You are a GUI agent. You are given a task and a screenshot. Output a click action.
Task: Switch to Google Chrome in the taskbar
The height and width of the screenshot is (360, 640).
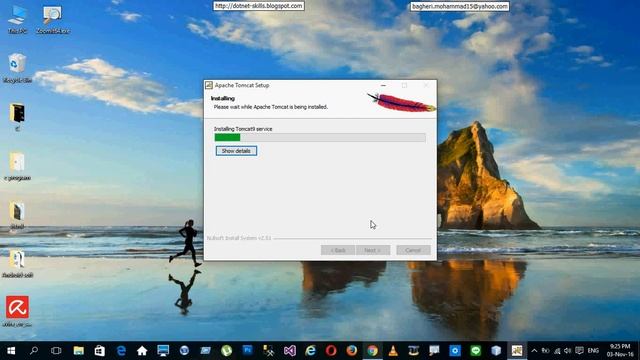pos(372,351)
